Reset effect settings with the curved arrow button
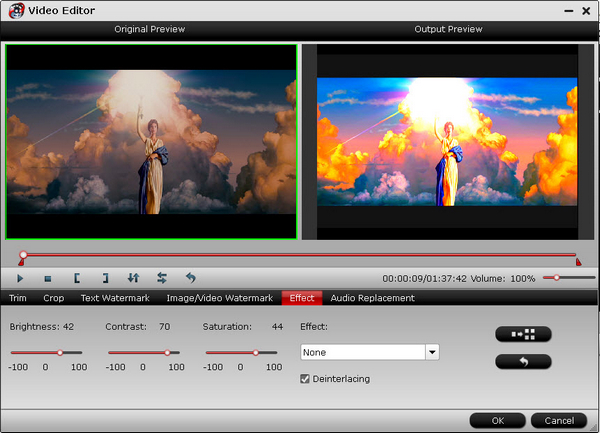Screen dimensions: 600x433 tap(523, 361)
